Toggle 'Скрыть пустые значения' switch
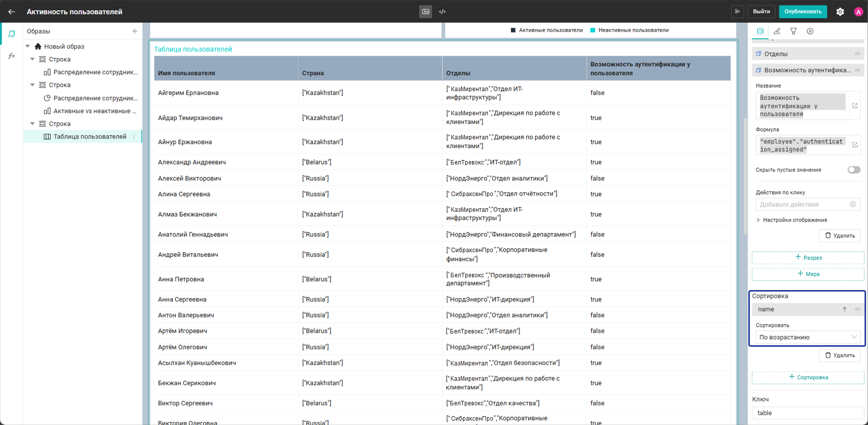Image resolution: width=868 pixels, height=425 pixels. tap(854, 170)
